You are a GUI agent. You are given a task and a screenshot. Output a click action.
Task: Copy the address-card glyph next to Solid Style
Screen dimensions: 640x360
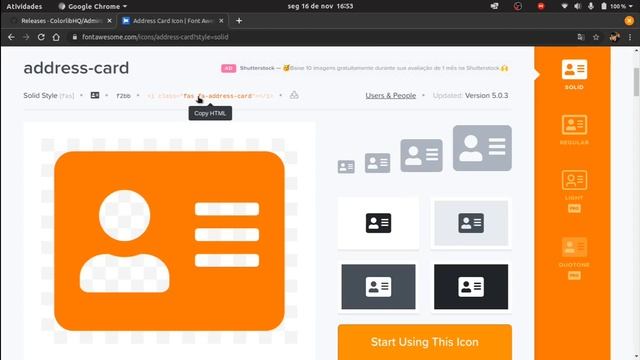coord(95,95)
